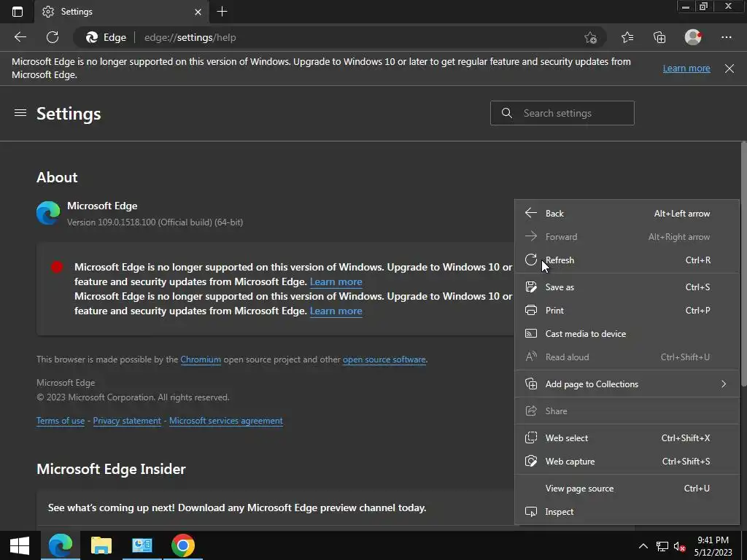Show hidden system tray icons

(643, 546)
